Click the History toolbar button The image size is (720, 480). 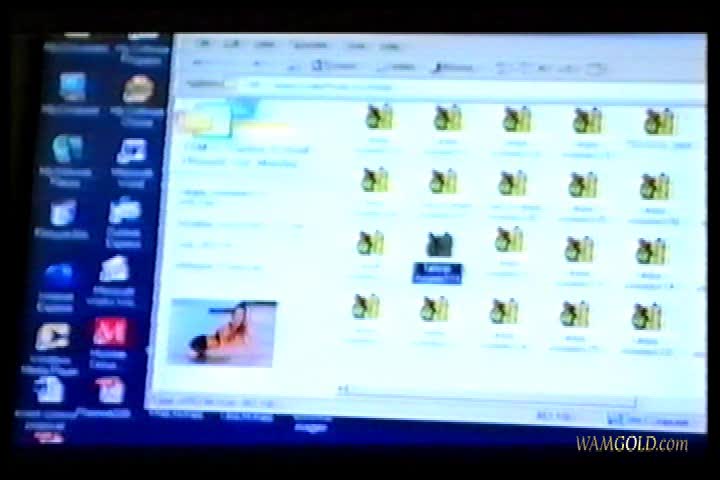click(453, 68)
